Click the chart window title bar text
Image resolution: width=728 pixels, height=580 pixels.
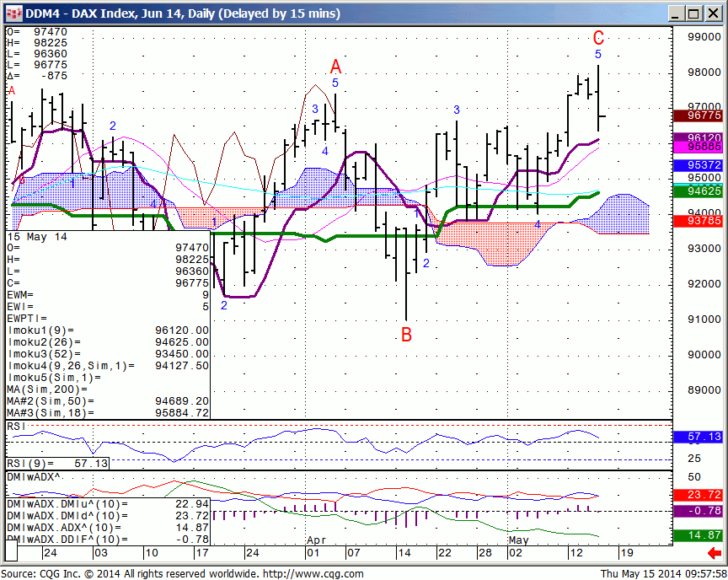click(183, 13)
